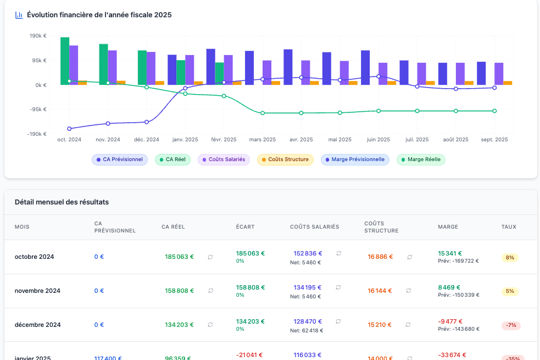540x360 pixels.
Task: Click the bar chart icon beside Évolution financière title
Action: click(19, 15)
